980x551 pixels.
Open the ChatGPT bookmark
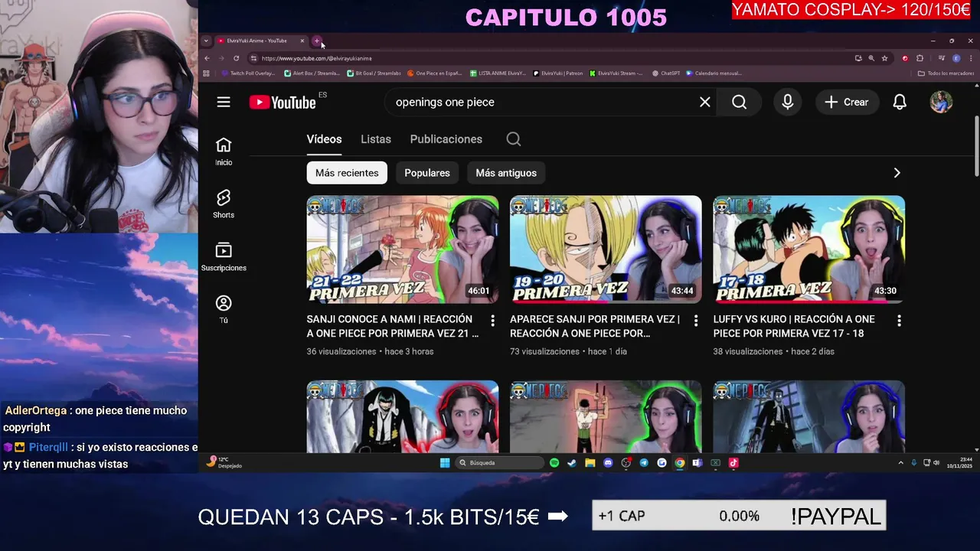pos(666,73)
